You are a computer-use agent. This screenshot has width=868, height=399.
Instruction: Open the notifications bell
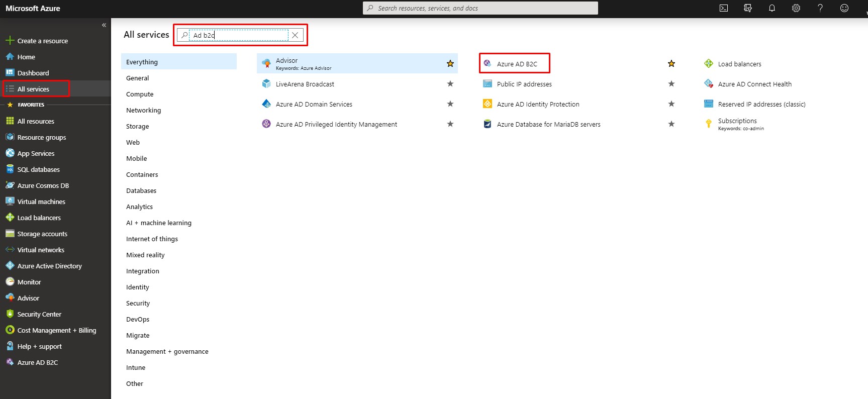(772, 8)
